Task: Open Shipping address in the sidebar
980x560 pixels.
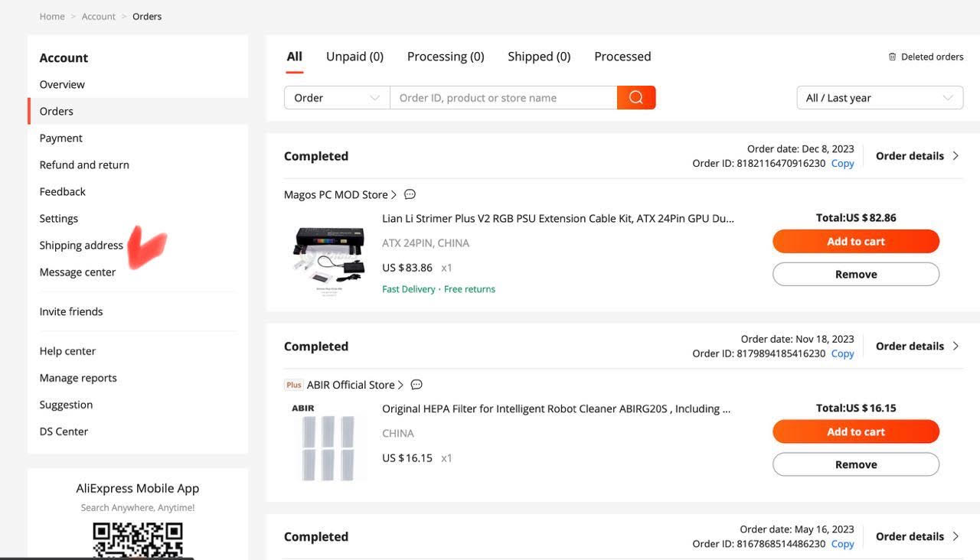Action: point(81,245)
